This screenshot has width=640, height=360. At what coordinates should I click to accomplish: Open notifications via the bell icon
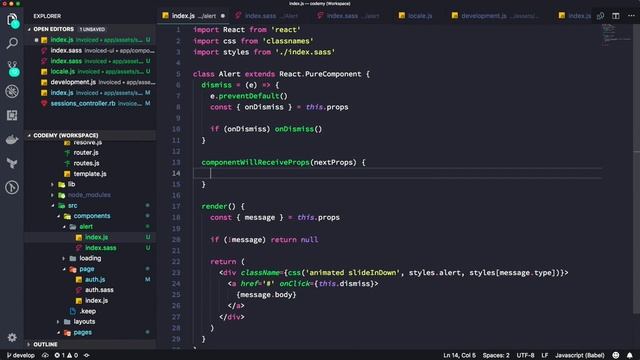[630, 355]
